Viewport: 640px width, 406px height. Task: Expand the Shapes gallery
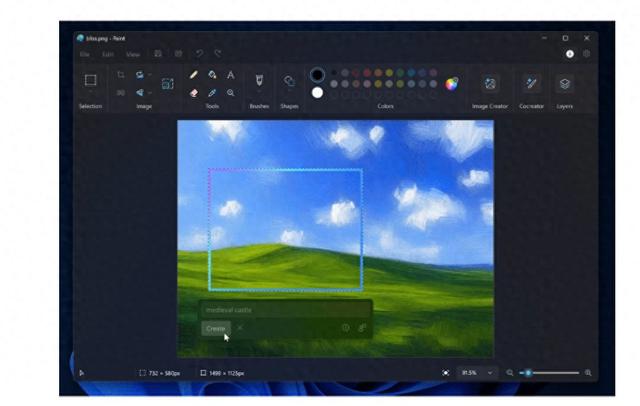pyautogui.click(x=289, y=82)
